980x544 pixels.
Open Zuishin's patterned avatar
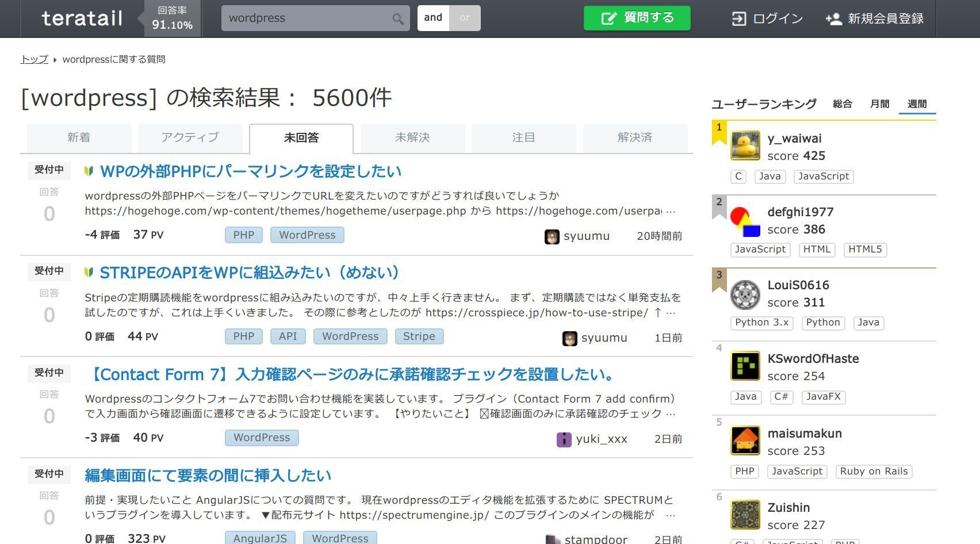pyautogui.click(x=745, y=515)
